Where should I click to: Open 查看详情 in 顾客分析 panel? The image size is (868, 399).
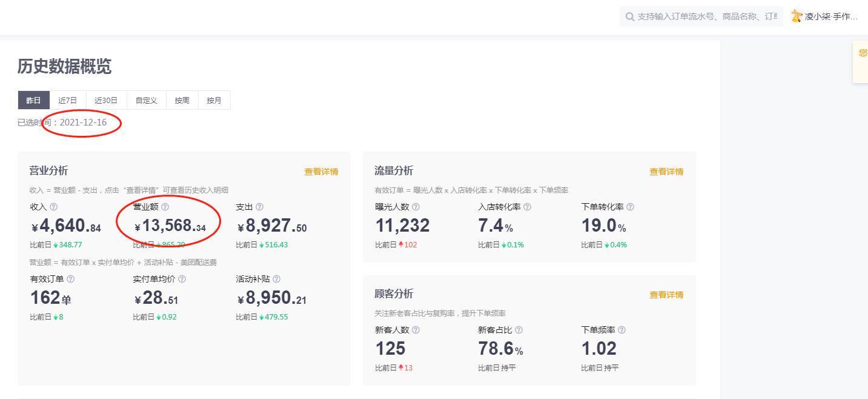pos(666,295)
